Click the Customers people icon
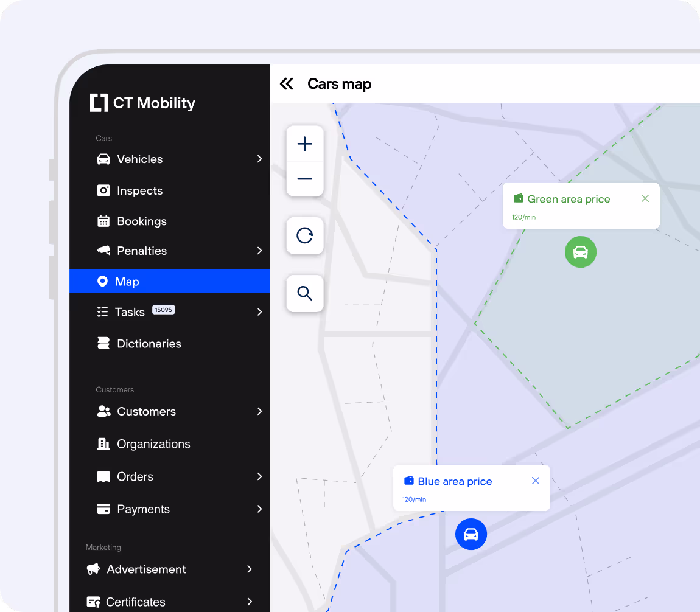 (103, 411)
